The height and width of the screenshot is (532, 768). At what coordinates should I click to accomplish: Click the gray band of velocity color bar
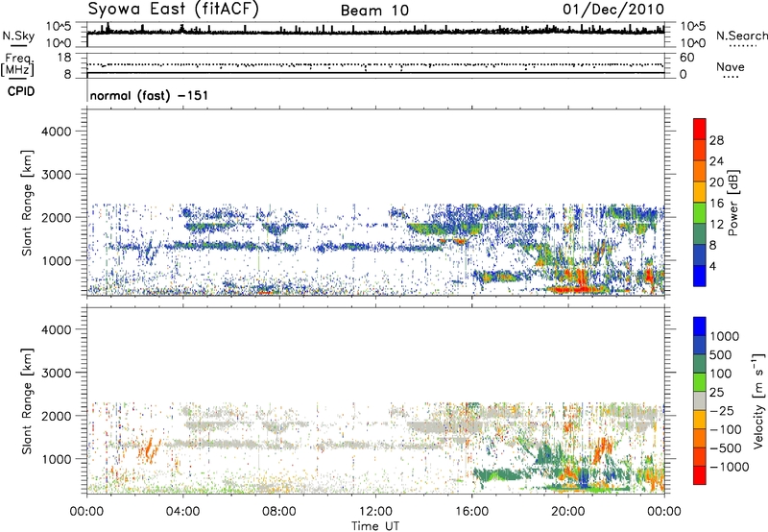coord(700,401)
